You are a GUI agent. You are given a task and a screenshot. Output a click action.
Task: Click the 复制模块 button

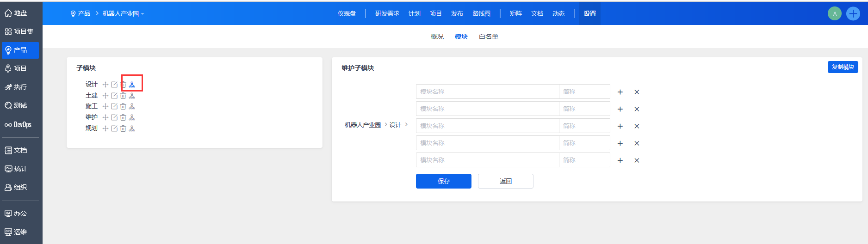pyautogui.click(x=843, y=67)
